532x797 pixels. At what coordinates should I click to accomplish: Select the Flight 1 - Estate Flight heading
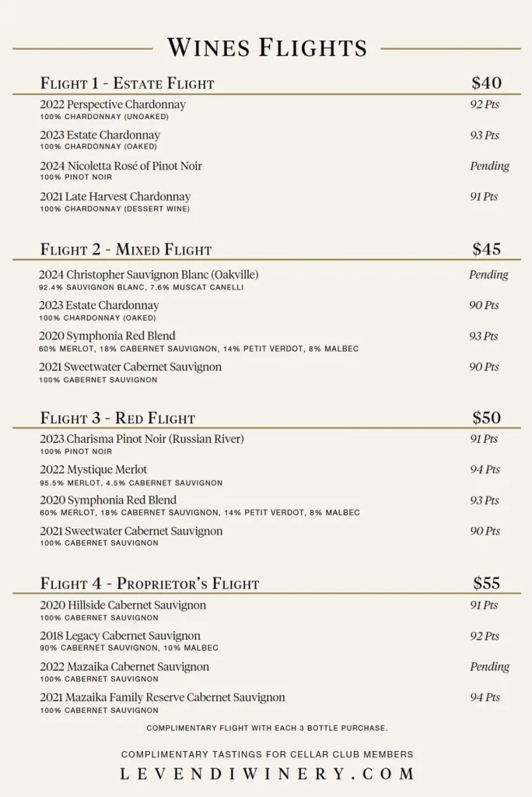click(128, 83)
